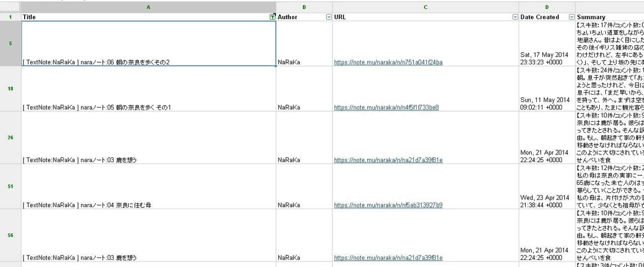Click the select-all corner box
Image resolution: width=644 pixels, height=267 pixels.
[11, 7]
